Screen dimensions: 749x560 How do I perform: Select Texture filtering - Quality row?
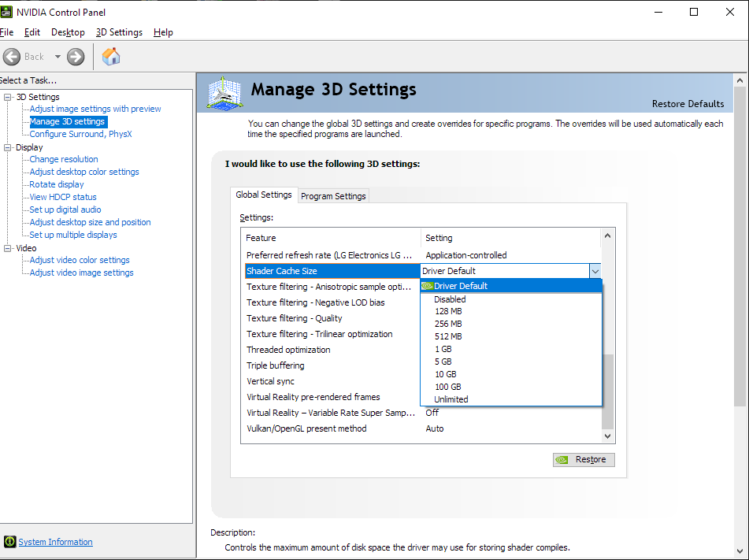[332, 318]
